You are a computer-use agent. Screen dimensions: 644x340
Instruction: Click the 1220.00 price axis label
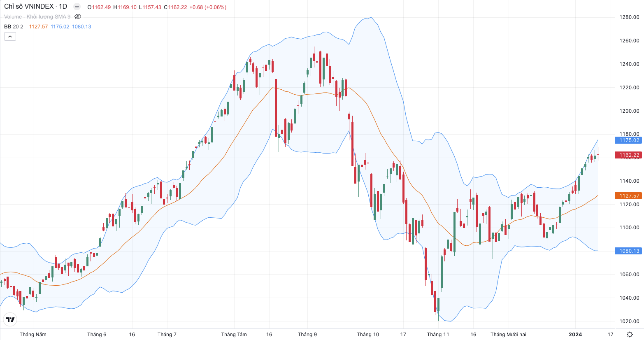(630, 87)
